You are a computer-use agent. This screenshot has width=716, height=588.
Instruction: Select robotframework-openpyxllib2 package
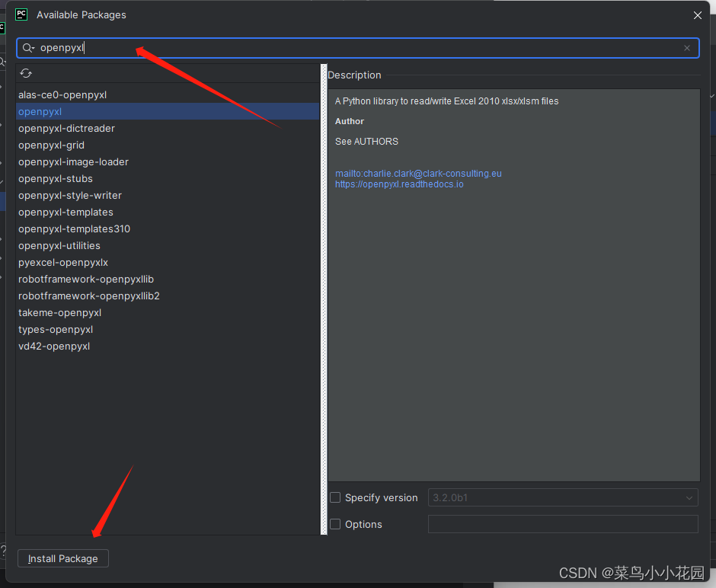point(168,296)
